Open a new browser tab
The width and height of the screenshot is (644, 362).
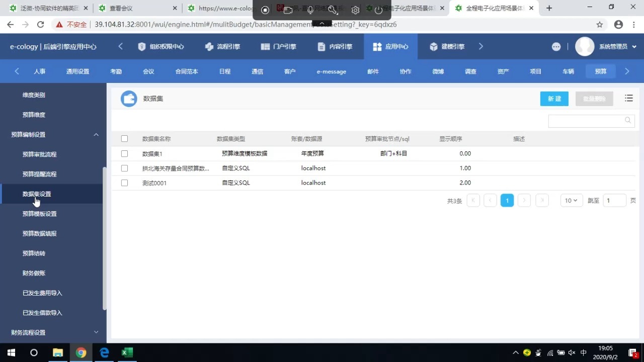(x=549, y=8)
